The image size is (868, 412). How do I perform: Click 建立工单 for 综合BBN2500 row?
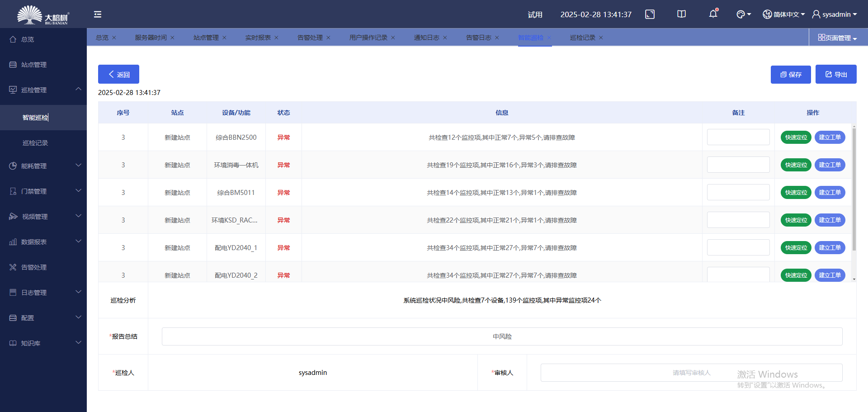[830, 137]
